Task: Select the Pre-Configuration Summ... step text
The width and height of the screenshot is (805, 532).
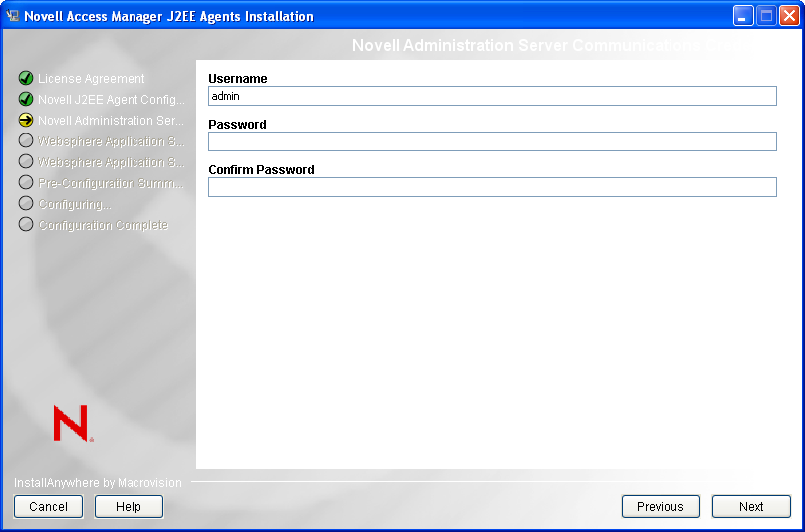Action: [x=111, y=183]
